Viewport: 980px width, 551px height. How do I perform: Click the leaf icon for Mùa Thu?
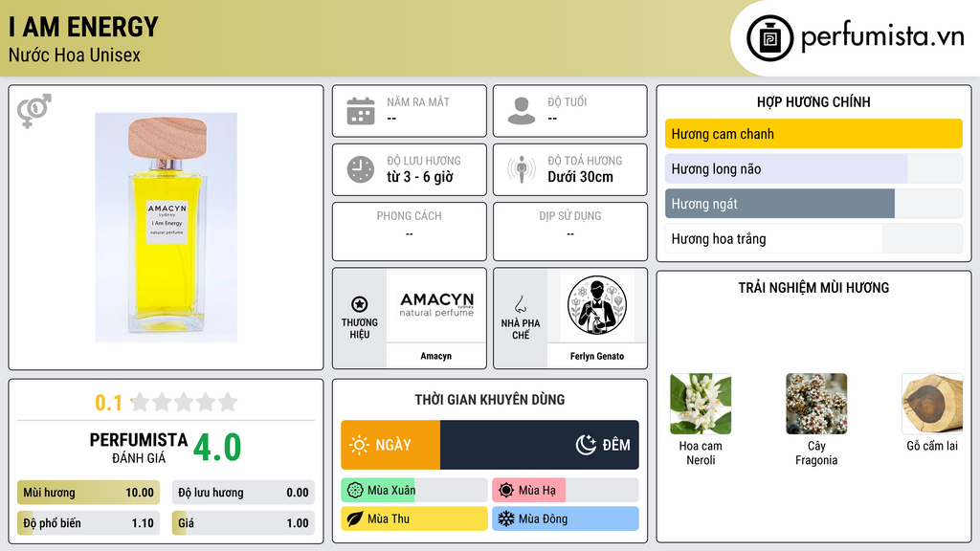[x=355, y=518]
